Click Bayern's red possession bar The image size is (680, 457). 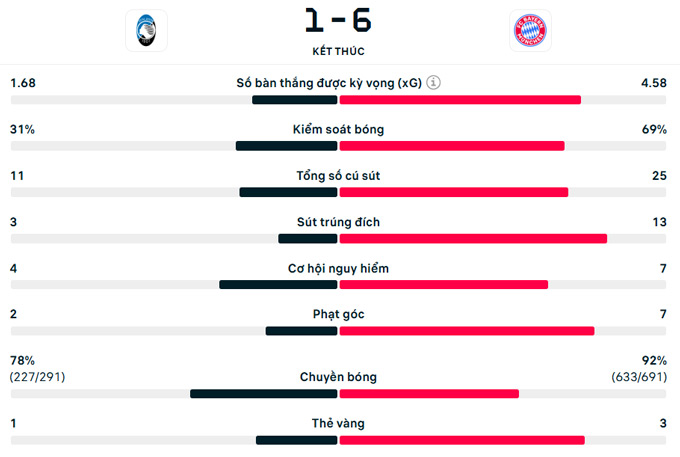click(x=452, y=146)
